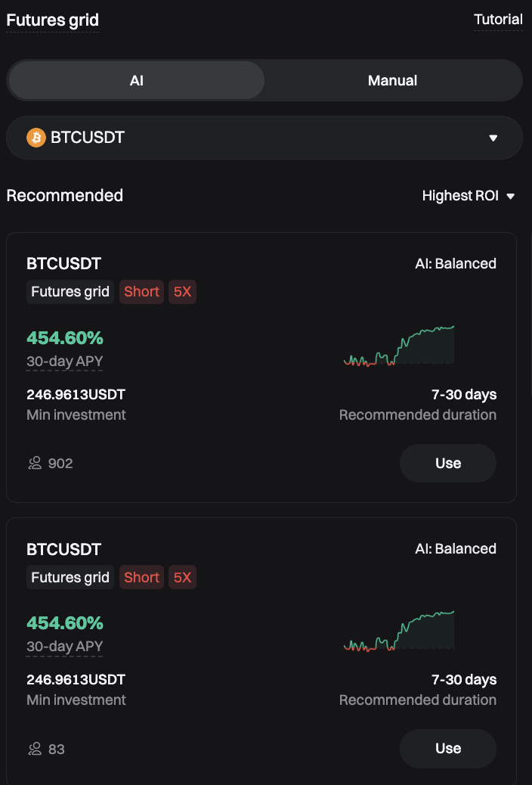Image resolution: width=532 pixels, height=785 pixels.
Task: Switch to the Manual tab
Action: click(392, 81)
